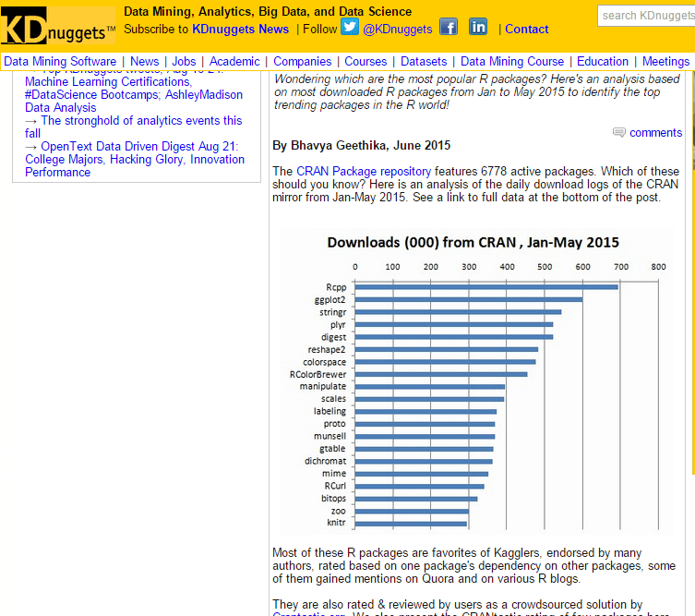Focus the search KDnuggets field
Image resolution: width=695 pixels, height=616 pixels.
(646, 16)
